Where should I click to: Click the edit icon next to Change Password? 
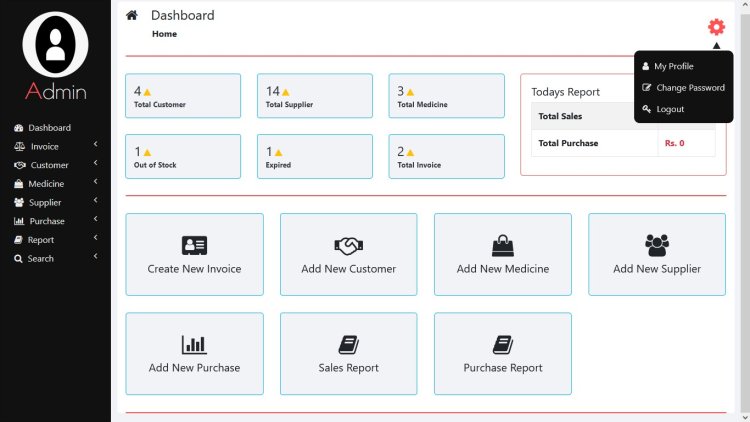(647, 88)
